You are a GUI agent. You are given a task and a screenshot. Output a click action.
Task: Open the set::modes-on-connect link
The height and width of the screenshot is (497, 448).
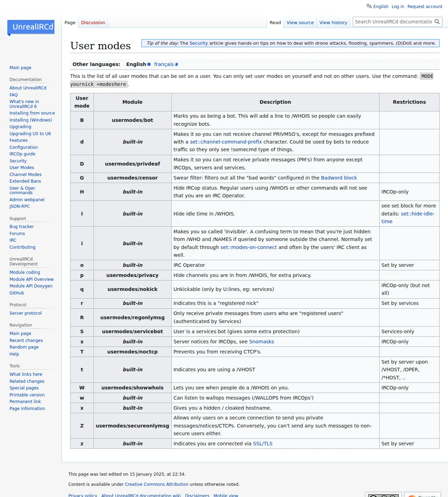248,247
